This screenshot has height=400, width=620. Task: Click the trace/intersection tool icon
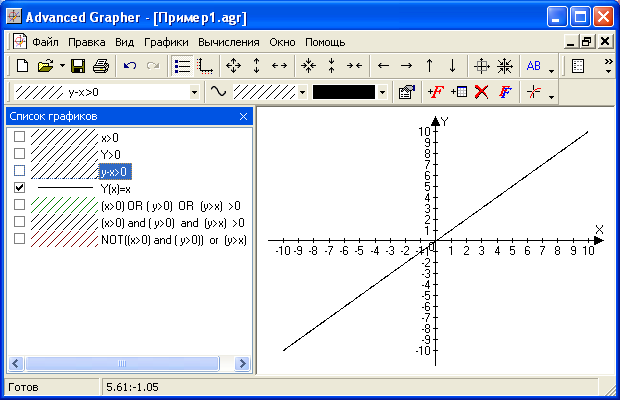coord(534,92)
